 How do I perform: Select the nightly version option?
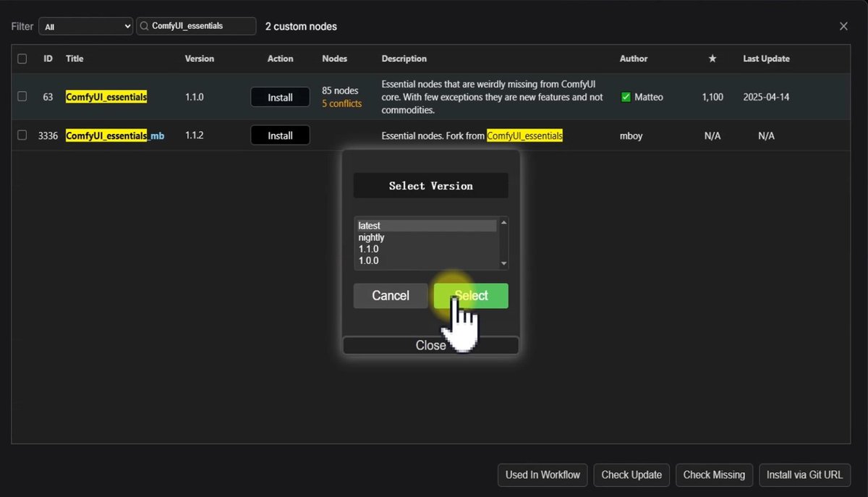[x=427, y=237]
